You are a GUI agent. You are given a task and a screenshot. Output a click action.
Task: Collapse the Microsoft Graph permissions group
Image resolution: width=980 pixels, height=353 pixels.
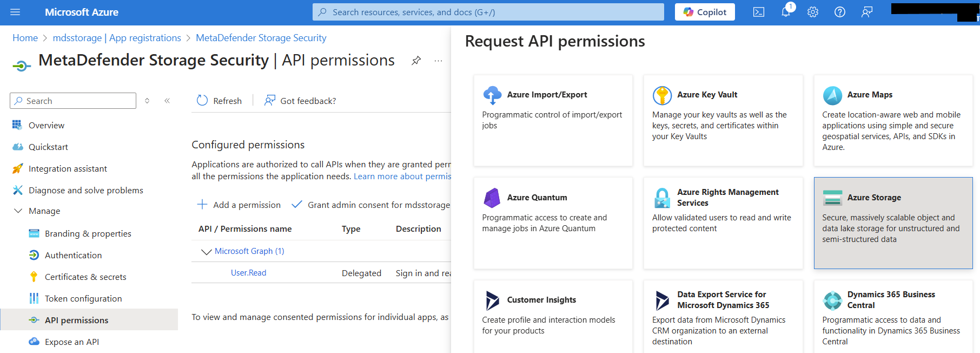(206, 251)
